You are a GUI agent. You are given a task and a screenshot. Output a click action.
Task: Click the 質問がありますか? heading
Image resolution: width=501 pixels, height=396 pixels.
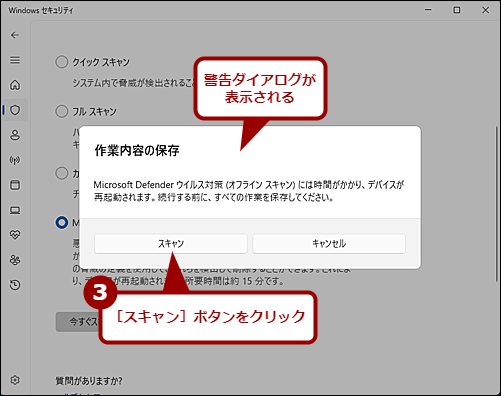click(89, 381)
